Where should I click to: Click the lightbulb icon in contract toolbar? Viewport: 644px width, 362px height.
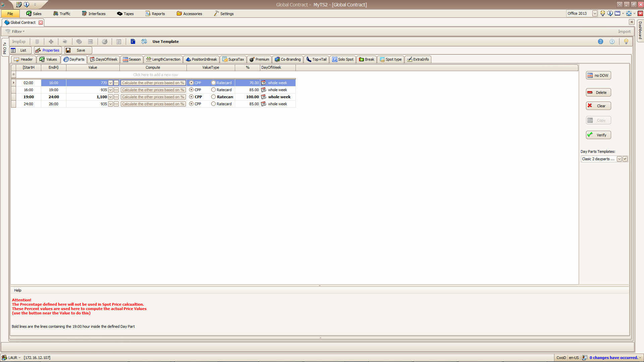tap(626, 42)
